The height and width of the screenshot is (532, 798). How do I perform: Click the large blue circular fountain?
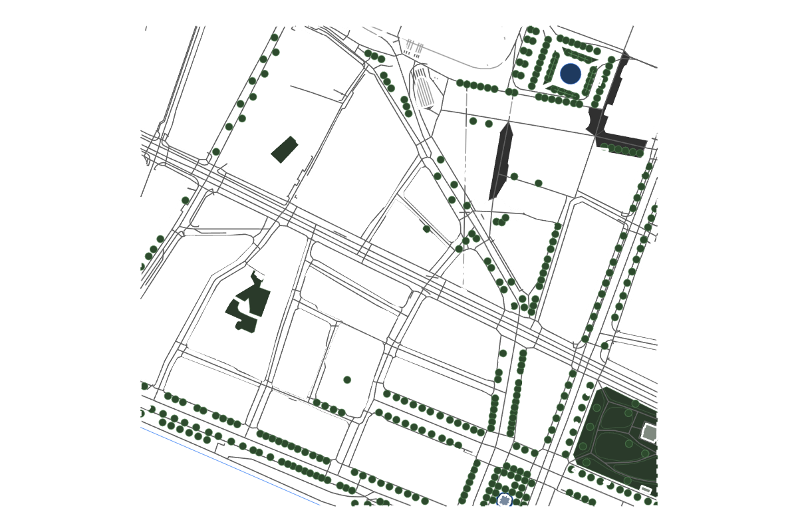point(571,73)
